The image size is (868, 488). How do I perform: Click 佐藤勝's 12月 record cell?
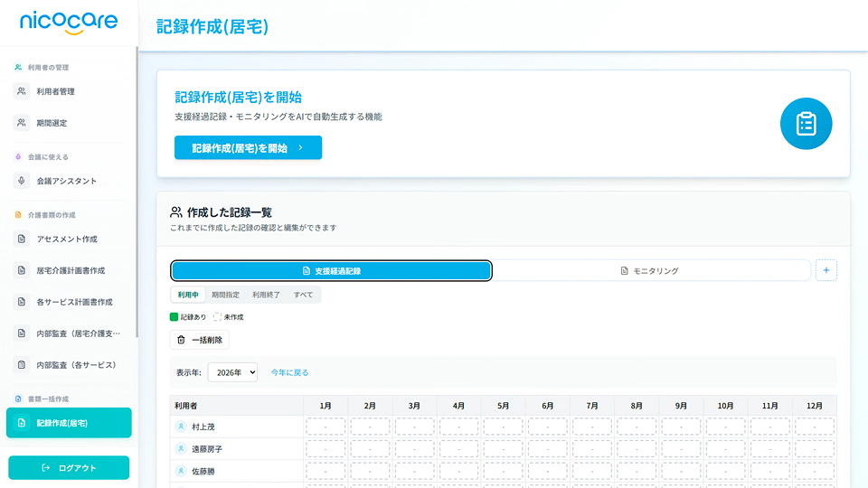click(x=815, y=471)
